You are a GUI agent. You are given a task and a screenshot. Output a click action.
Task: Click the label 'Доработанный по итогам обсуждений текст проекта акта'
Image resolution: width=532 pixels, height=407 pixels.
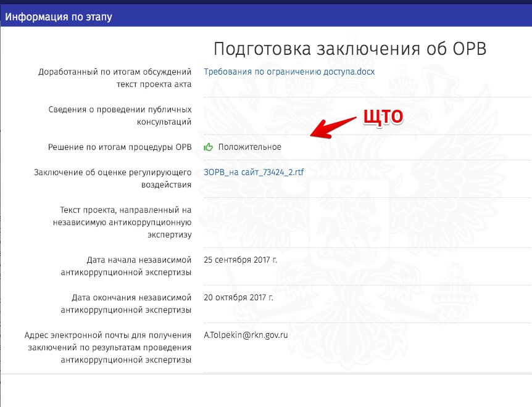115,78
